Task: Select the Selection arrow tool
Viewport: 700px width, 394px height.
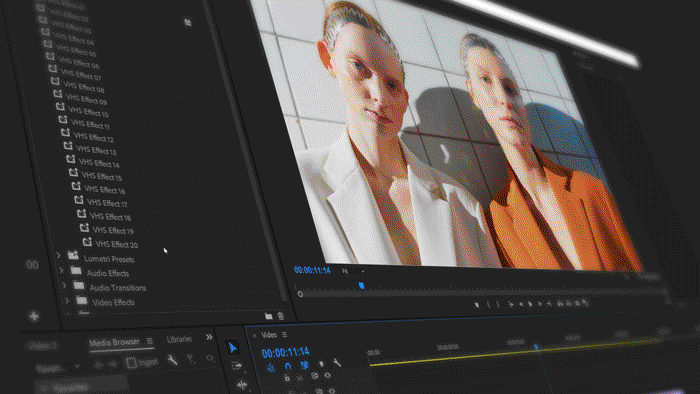Action: (233, 348)
